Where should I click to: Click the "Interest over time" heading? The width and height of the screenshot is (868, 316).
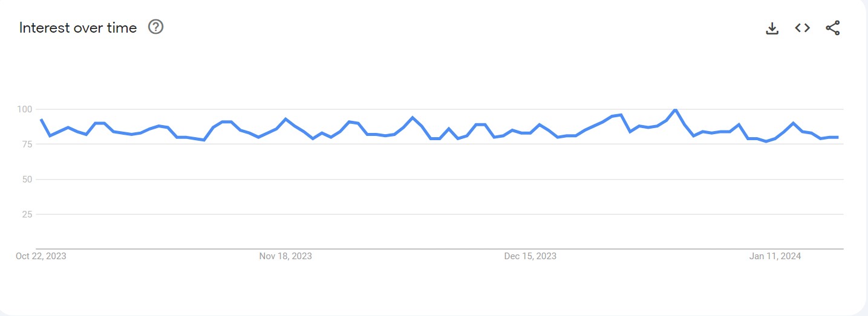(x=78, y=28)
